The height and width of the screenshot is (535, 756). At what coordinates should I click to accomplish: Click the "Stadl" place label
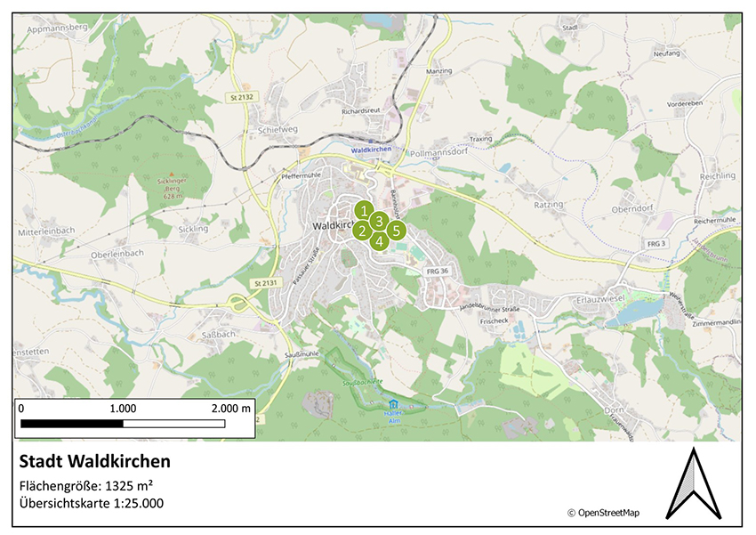570,28
